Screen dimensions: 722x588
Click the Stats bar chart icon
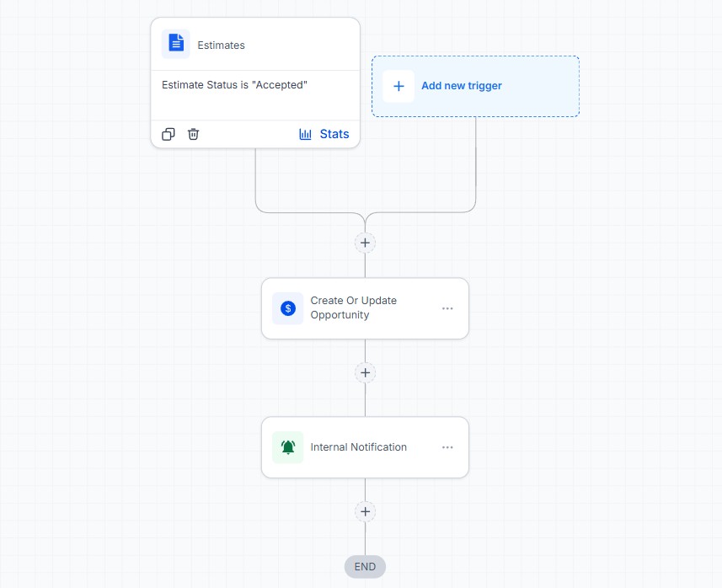coord(305,134)
